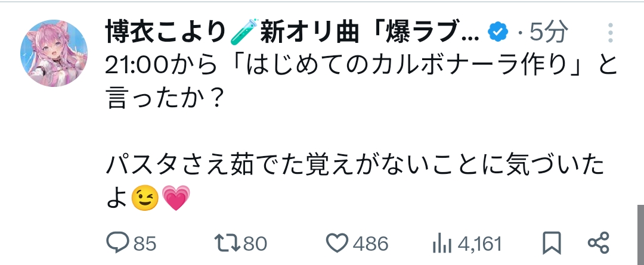644x265 pixels.
Task: Click the winking face emoji
Action: point(145,198)
